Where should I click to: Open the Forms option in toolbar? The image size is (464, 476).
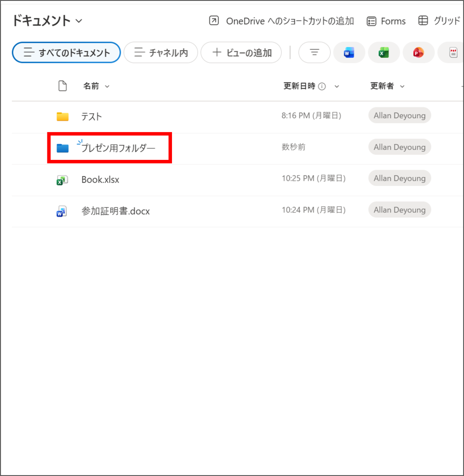386,21
